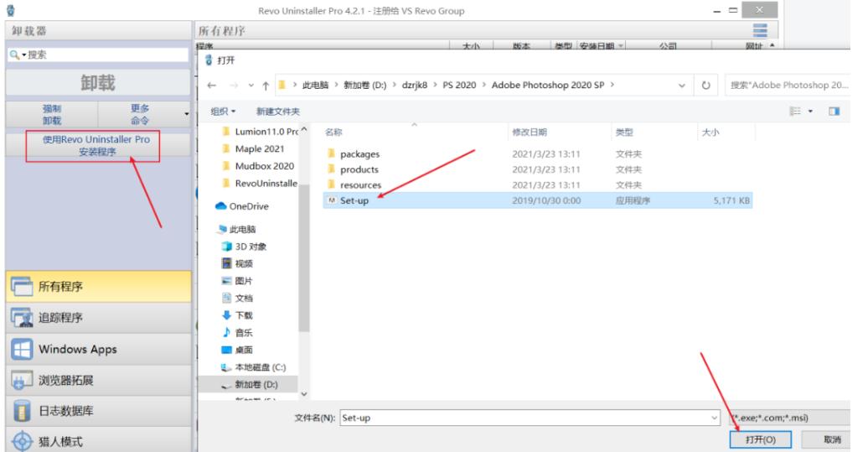The width and height of the screenshot is (868, 452).
Task: Click the forward arrow in the Open dialog
Action: click(x=234, y=86)
